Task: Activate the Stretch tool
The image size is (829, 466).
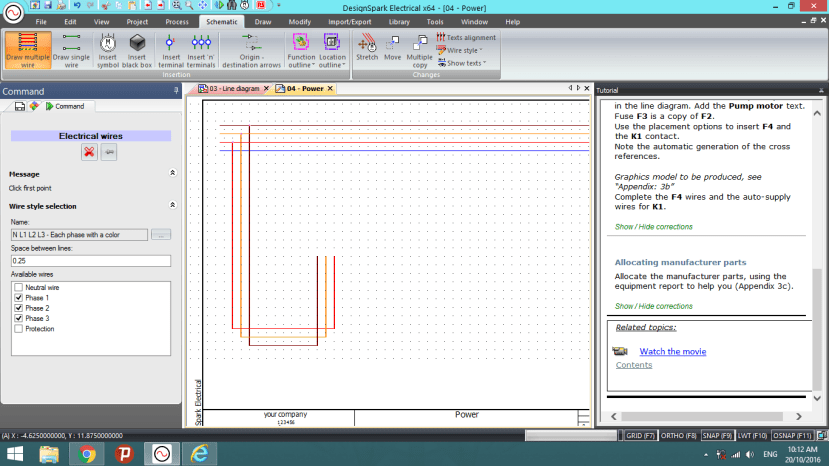Action: click(367, 48)
